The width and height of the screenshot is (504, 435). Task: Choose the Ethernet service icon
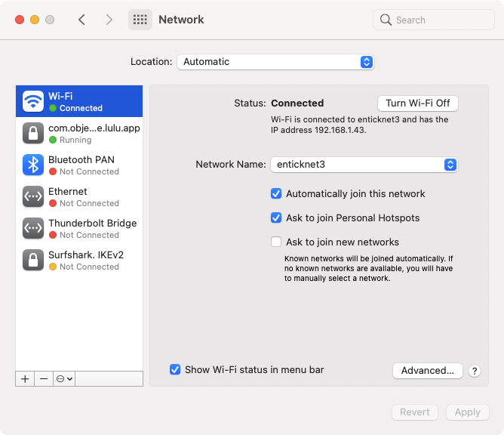pos(33,196)
